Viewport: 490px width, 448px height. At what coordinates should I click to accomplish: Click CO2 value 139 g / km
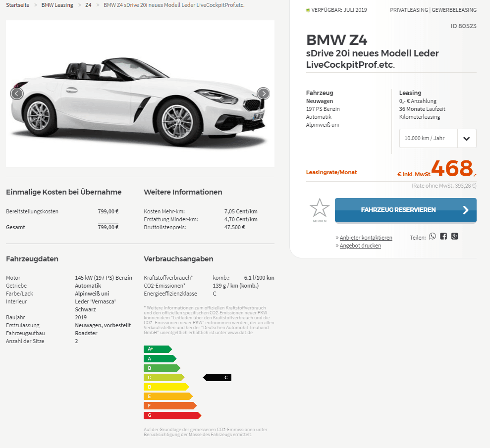[x=236, y=286]
